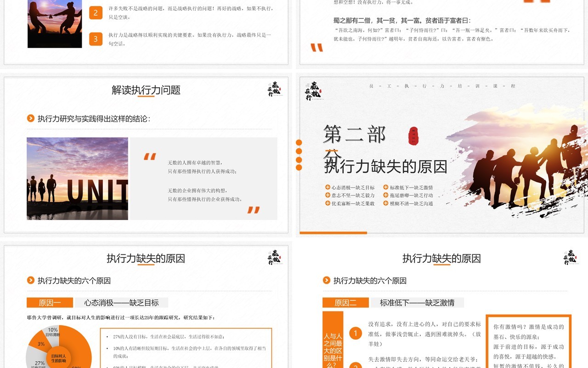This screenshot has height=368, width=588.
Task: Click the 10% 目标清晰 pie chart label
Action: click(53, 332)
